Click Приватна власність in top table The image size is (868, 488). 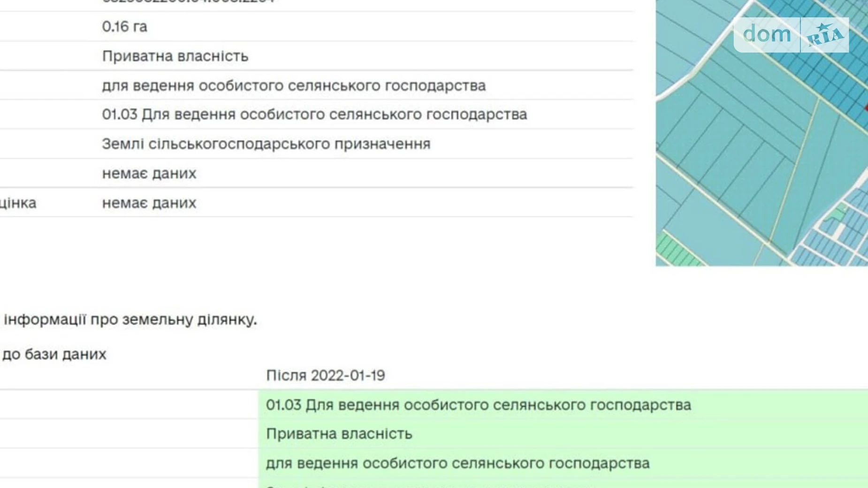(175, 56)
